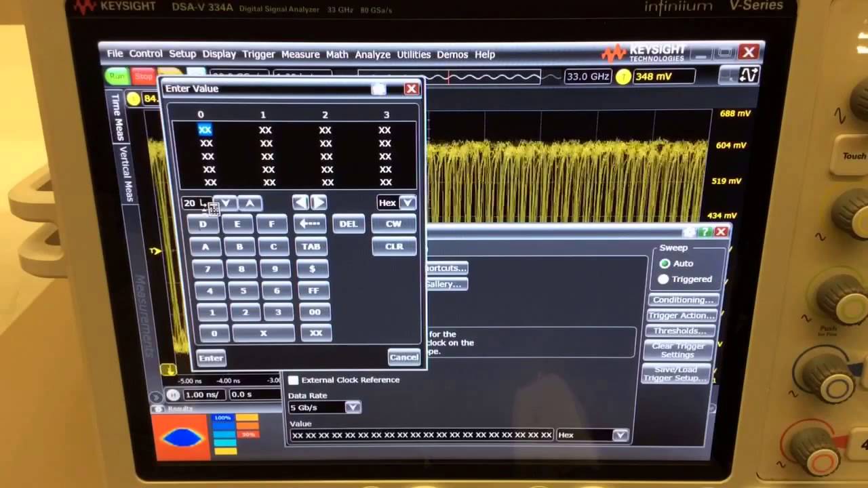Click digit 7 on the keypad
Viewport: 868px width, 488px height.
point(208,269)
